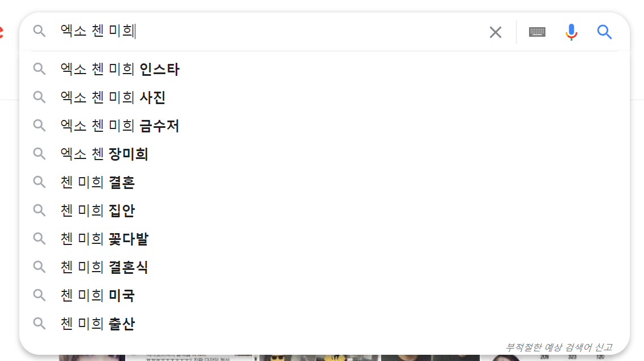Pick suggestion 첸 미희 결혼
Viewport: 644px width, 361px height.
pyautogui.click(x=325, y=182)
